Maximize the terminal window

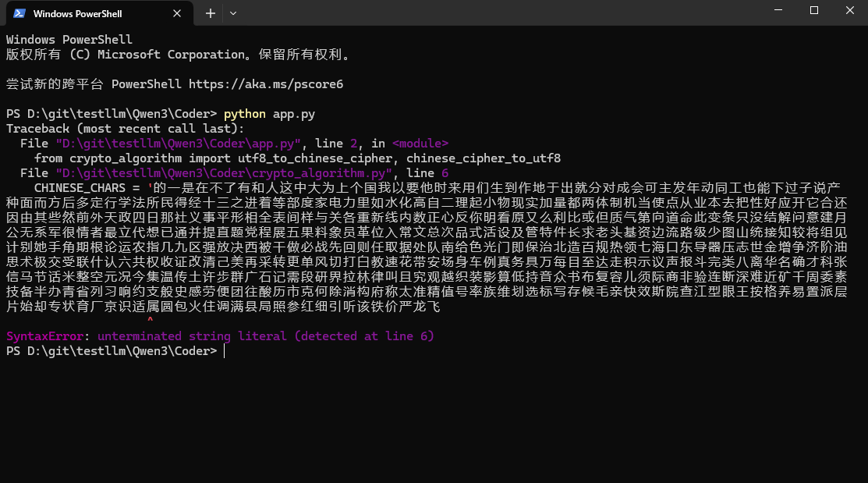tap(814, 10)
